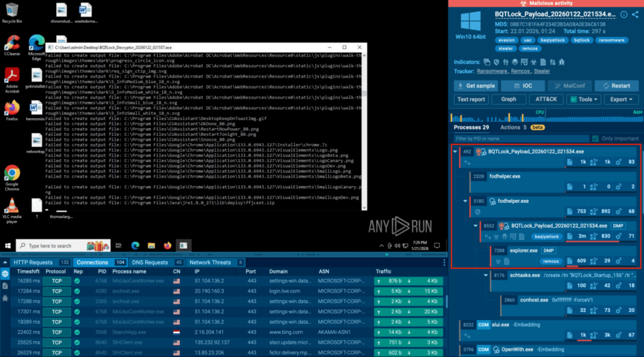Image resolution: width=644 pixels, height=357 pixels.
Task: Collapse the process 492 BQTLock_Payload tree node
Action: click(x=455, y=151)
